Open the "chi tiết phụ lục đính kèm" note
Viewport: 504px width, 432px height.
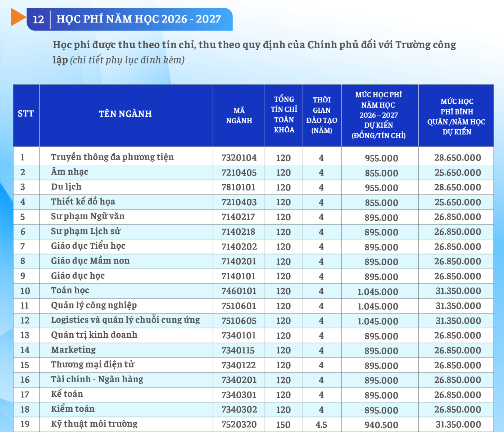coord(127,60)
